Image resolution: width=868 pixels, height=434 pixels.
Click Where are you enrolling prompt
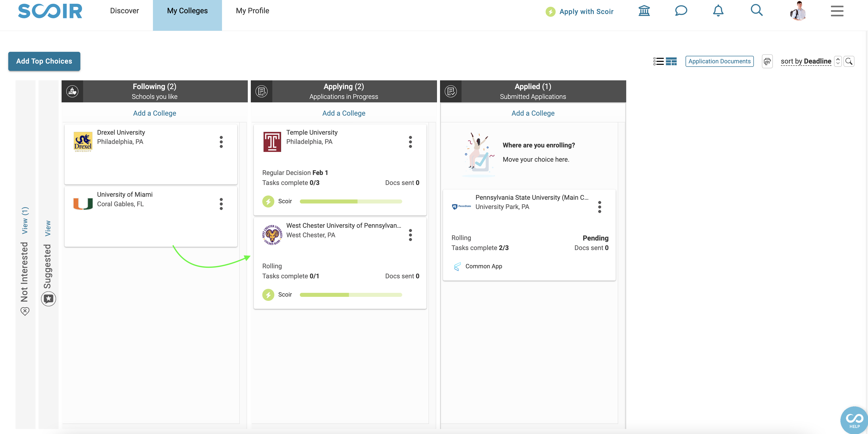538,145
